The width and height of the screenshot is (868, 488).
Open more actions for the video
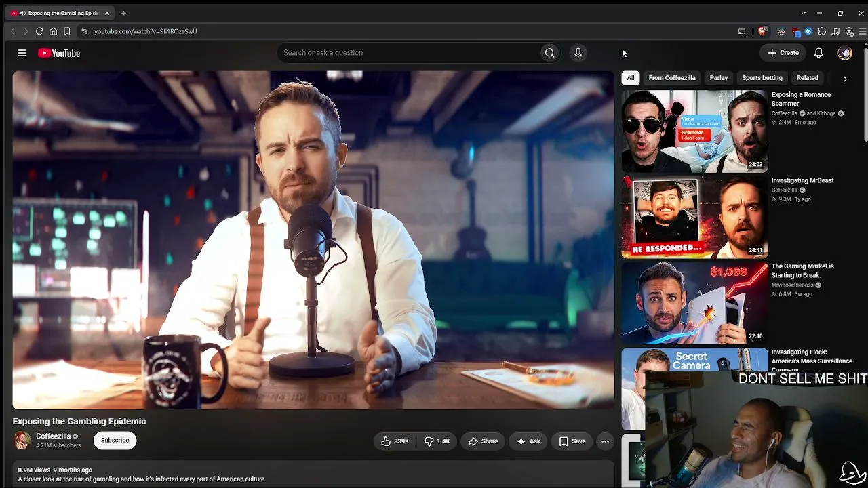pyautogui.click(x=605, y=441)
